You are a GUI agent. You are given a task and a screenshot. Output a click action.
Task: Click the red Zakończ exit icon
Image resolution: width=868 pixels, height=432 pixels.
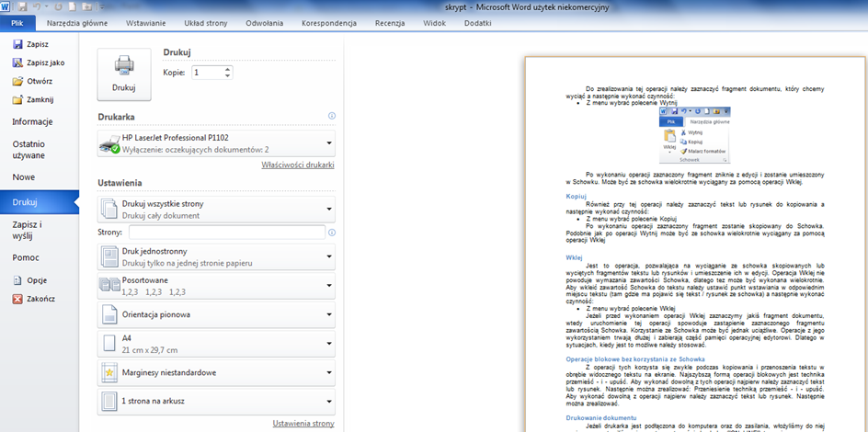(x=17, y=299)
